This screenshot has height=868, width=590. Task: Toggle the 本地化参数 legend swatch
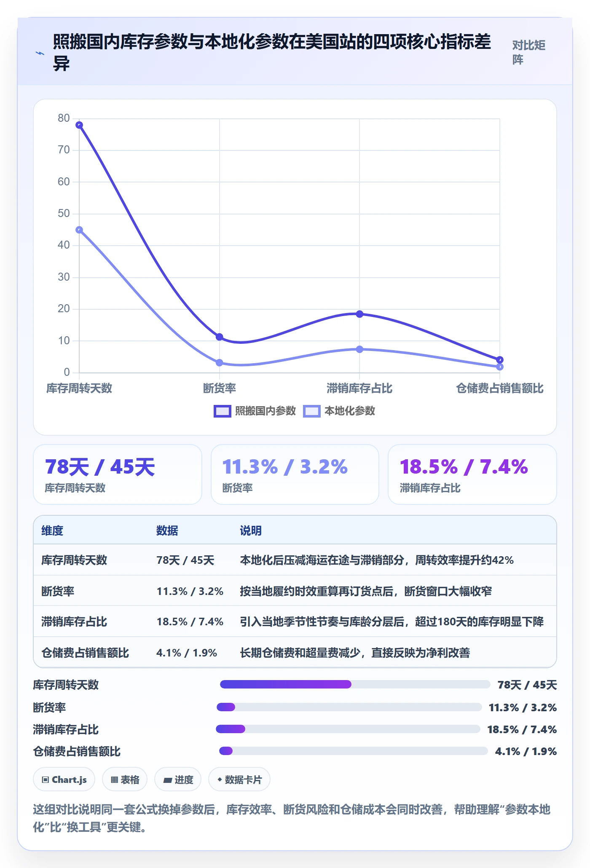click(311, 411)
